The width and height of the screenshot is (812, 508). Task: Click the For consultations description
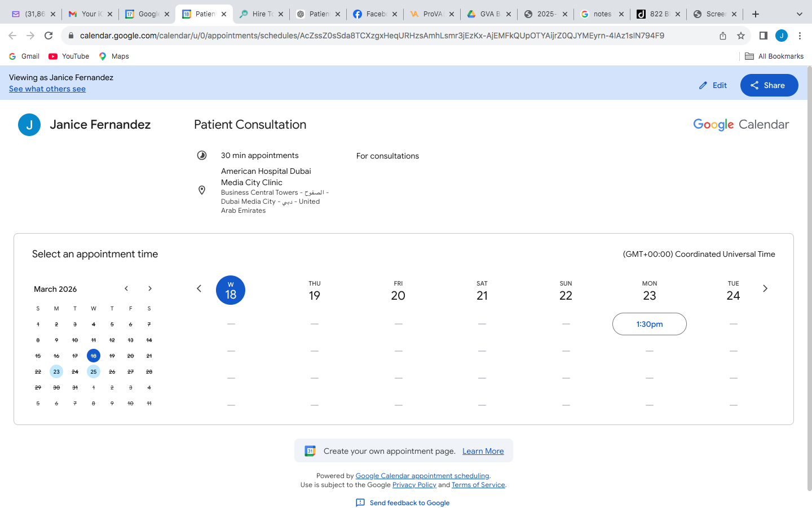pos(387,156)
